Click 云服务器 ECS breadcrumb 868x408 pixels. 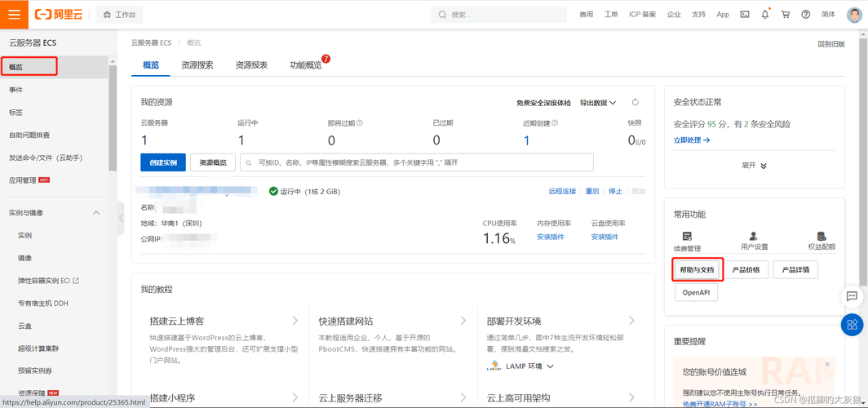click(x=151, y=42)
